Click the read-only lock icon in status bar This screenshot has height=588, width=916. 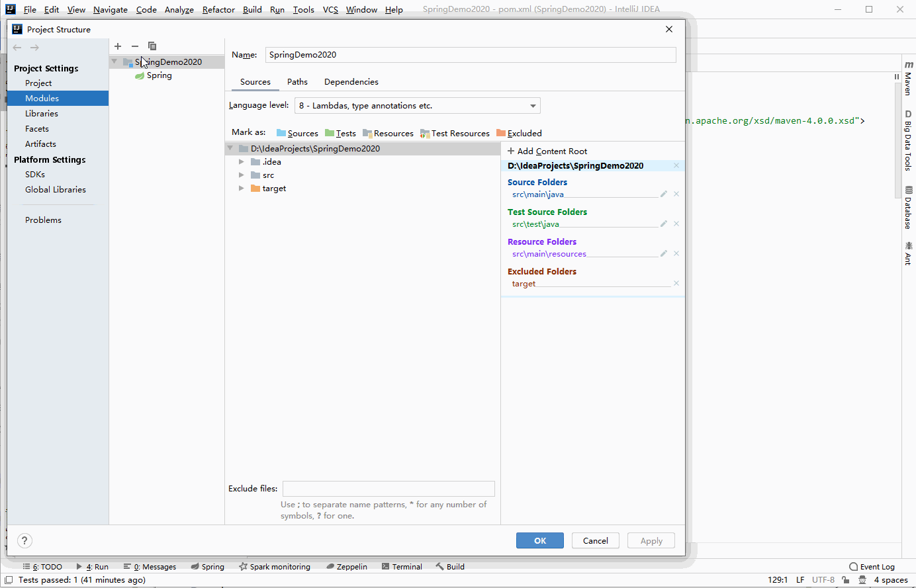coord(846,580)
